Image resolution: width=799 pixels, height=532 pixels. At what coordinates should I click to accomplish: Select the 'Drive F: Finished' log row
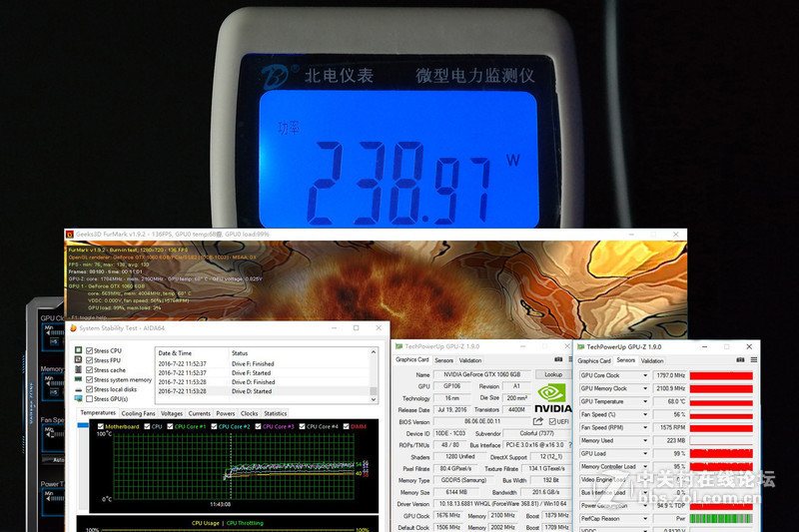tap(263, 364)
